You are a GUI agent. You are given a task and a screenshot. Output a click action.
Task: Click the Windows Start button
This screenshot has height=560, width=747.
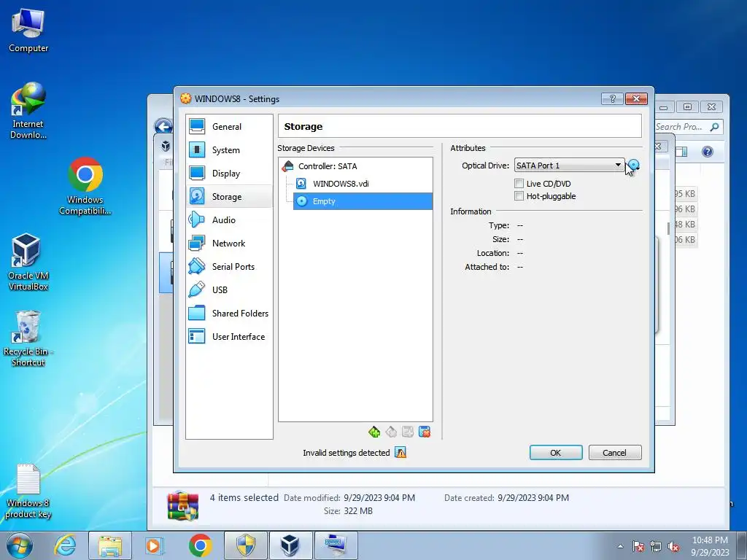pos(20,545)
